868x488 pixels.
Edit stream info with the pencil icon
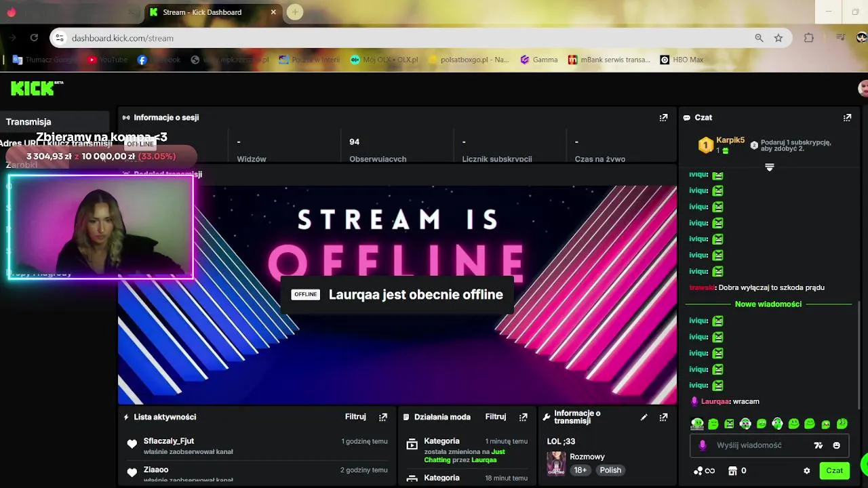[644, 417]
